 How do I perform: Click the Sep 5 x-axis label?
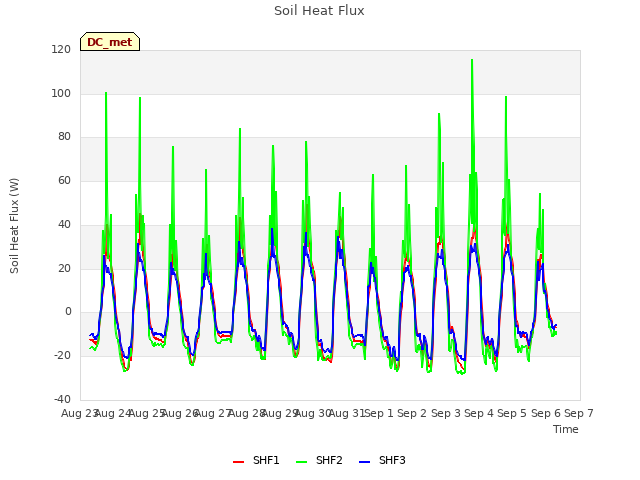click(512, 413)
